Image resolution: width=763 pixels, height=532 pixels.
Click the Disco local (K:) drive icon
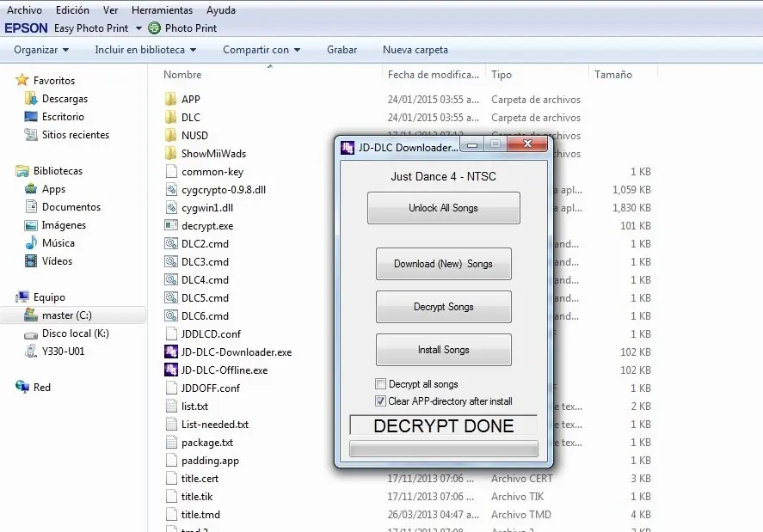click(x=31, y=334)
